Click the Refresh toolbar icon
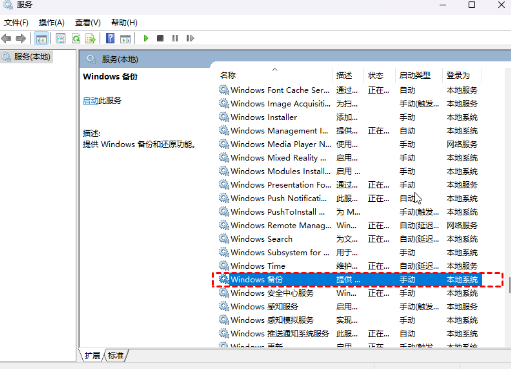 click(76, 39)
